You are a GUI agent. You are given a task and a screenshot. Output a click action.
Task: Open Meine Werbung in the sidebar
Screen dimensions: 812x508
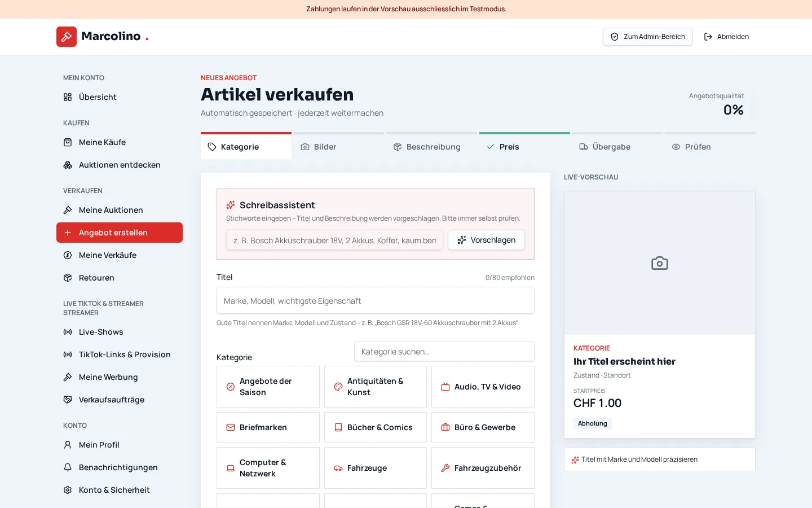[120, 377]
